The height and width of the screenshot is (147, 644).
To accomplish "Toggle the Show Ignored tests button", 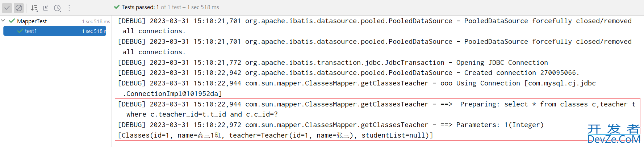I will [19, 8].
